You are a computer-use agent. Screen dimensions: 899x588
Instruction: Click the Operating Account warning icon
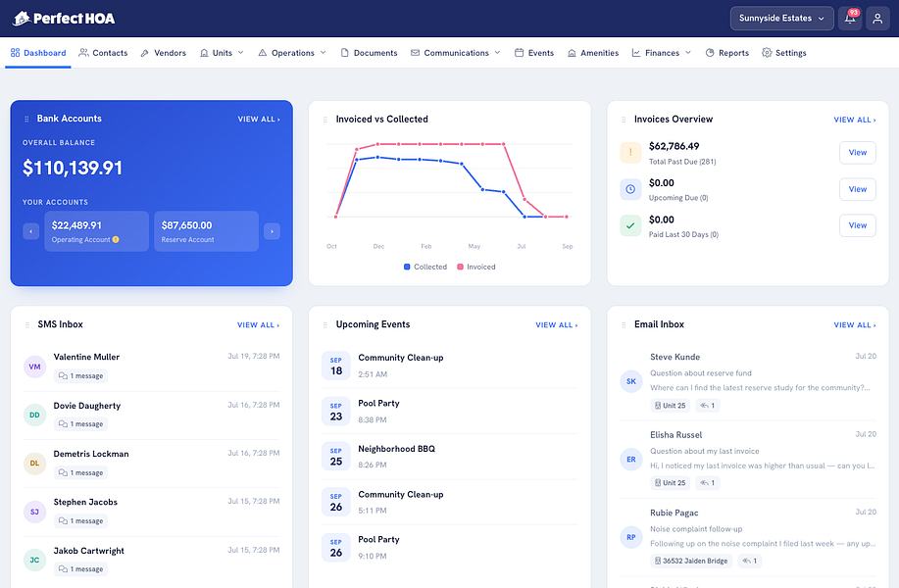[116, 239]
